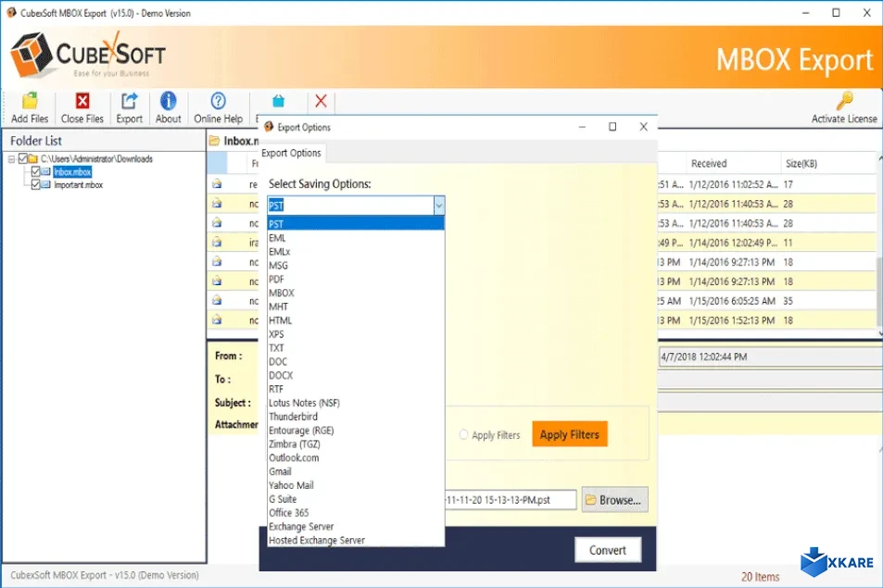The image size is (883, 588).
Task: Maximize the Export Options dialog
Action: pyautogui.click(x=612, y=127)
